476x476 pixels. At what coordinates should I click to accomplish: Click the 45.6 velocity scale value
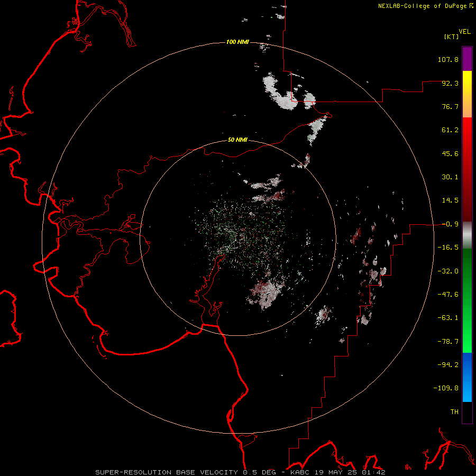450,153
